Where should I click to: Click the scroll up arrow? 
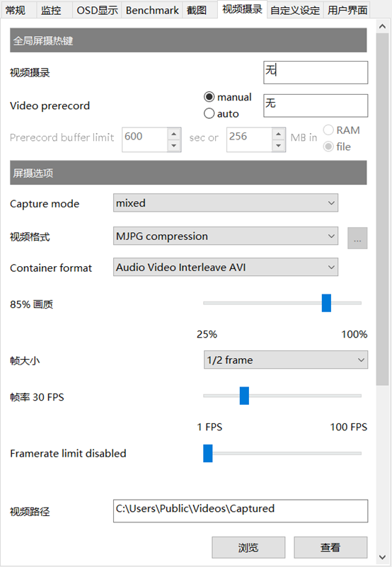(x=382, y=26)
